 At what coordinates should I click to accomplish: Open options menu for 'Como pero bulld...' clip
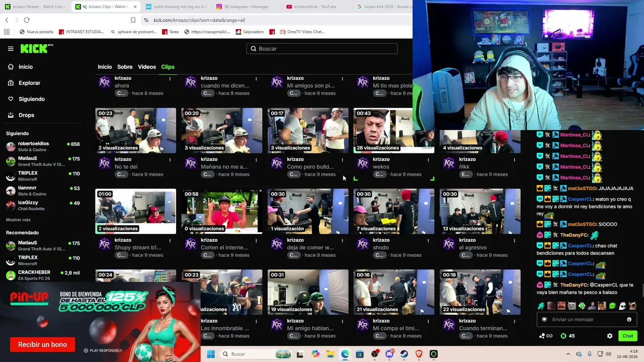click(x=342, y=159)
